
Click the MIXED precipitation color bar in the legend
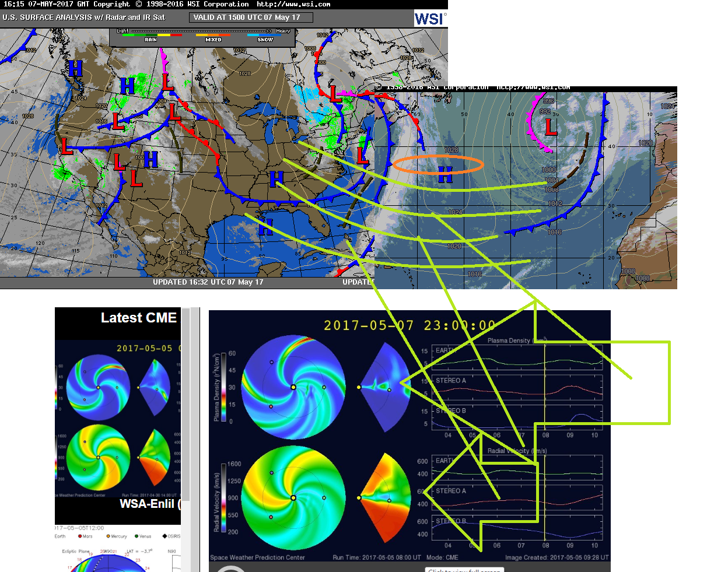213,35
